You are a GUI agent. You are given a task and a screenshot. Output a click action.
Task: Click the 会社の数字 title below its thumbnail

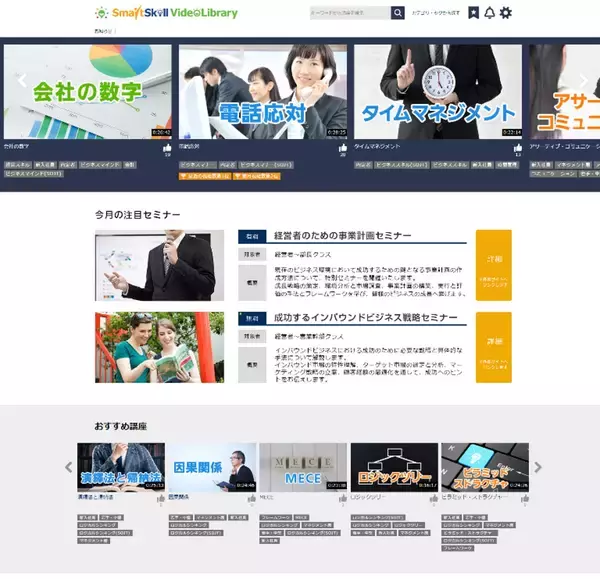pos(16,147)
